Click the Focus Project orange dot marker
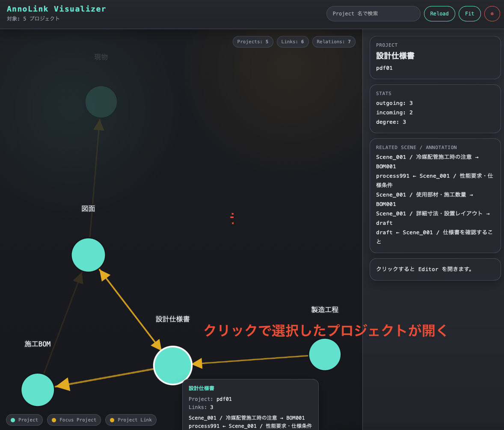The height and width of the screenshot is (430, 504). [x=54, y=420]
